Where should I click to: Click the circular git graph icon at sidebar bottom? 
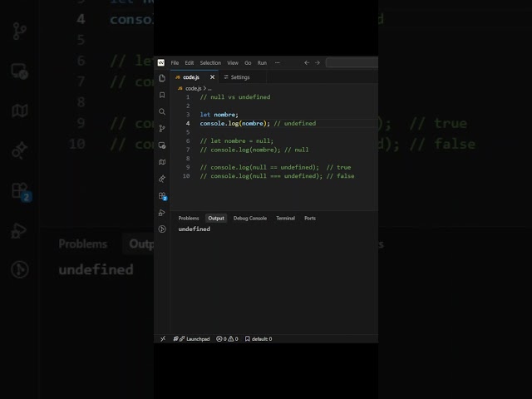coord(162,229)
